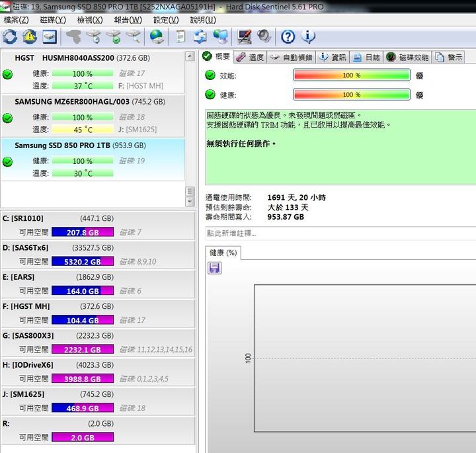Click the disk with magnifying glass icon
This screenshot has width=476, height=453.
(x=134, y=37)
